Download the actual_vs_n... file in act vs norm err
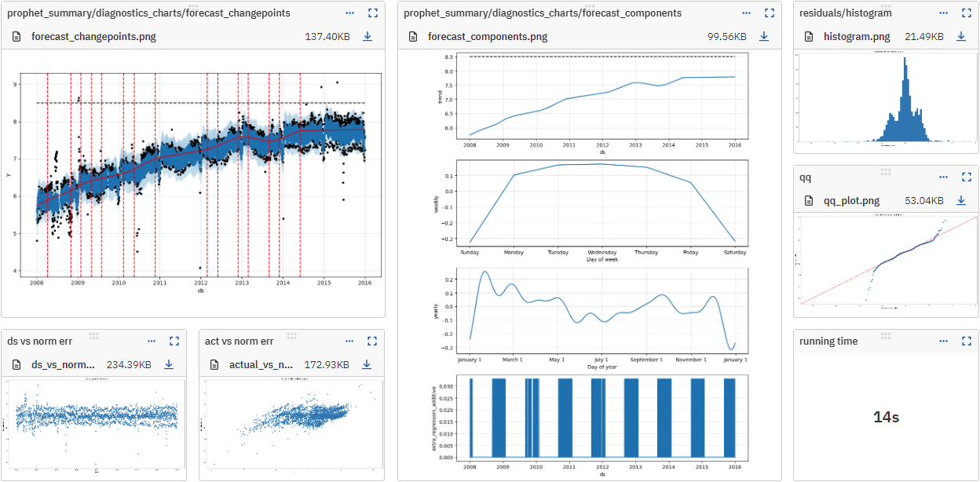 [366, 364]
